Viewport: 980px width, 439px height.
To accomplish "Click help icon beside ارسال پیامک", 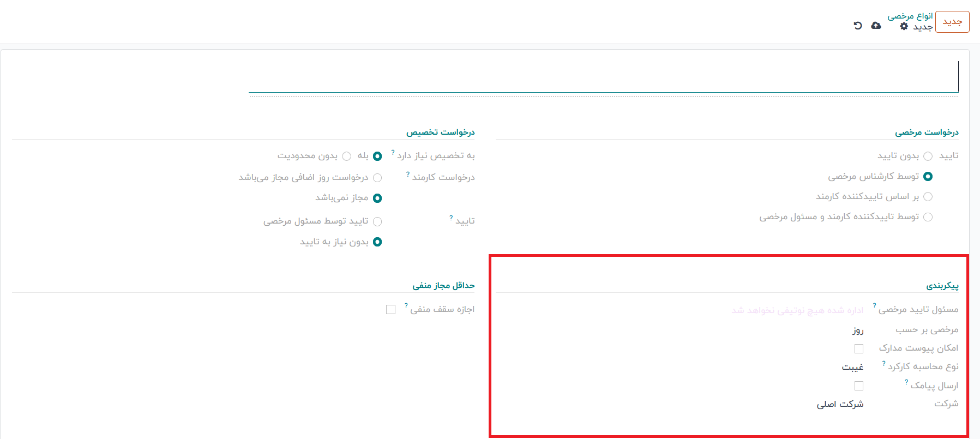I will 906,382.
